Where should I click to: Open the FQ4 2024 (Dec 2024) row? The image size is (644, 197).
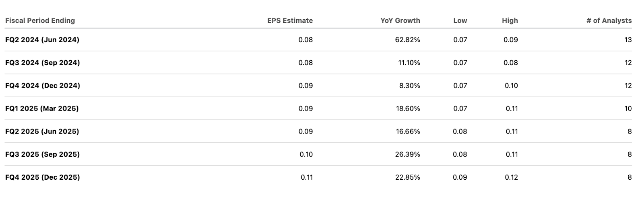[x=43, y=86]
